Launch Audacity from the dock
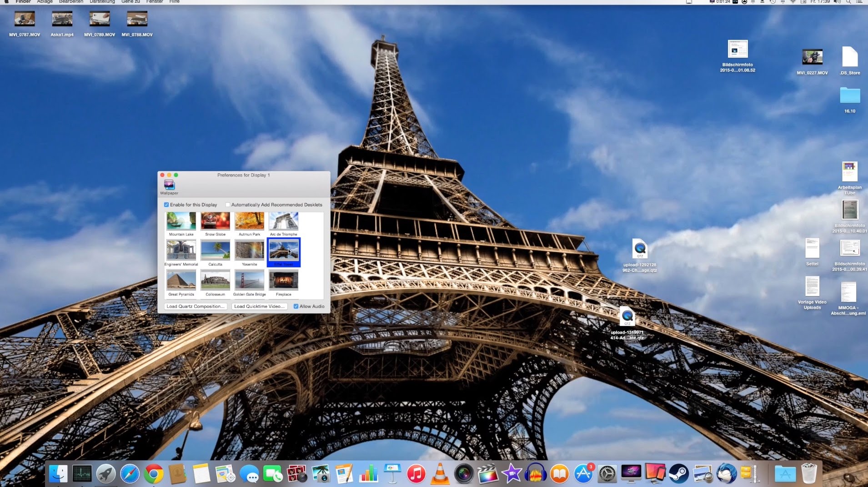 point(535,474)
